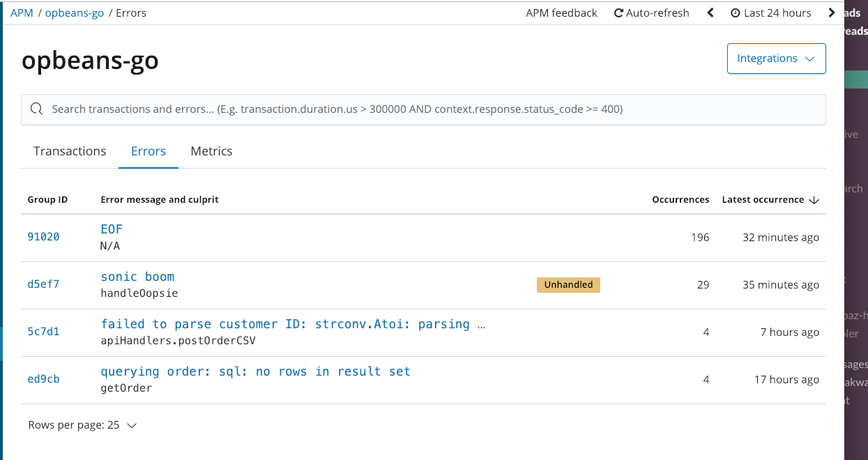868x460 pixels.
Task: Click the opbeans-go page title
Action: coord(90,61)
